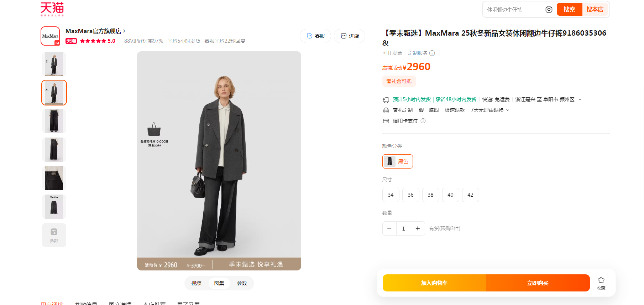The image size is (644, 305).
Task: Switch to the 参数 tab below image
Action: point(242,283)
